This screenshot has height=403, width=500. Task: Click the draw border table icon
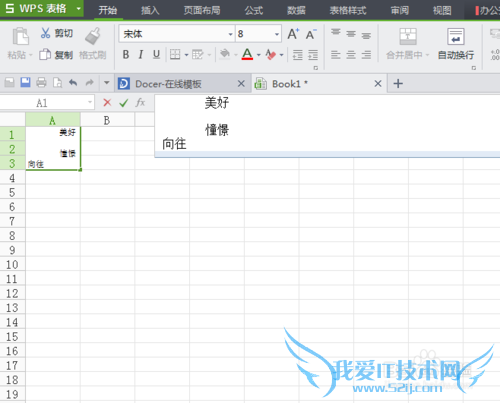coord(198,54)
